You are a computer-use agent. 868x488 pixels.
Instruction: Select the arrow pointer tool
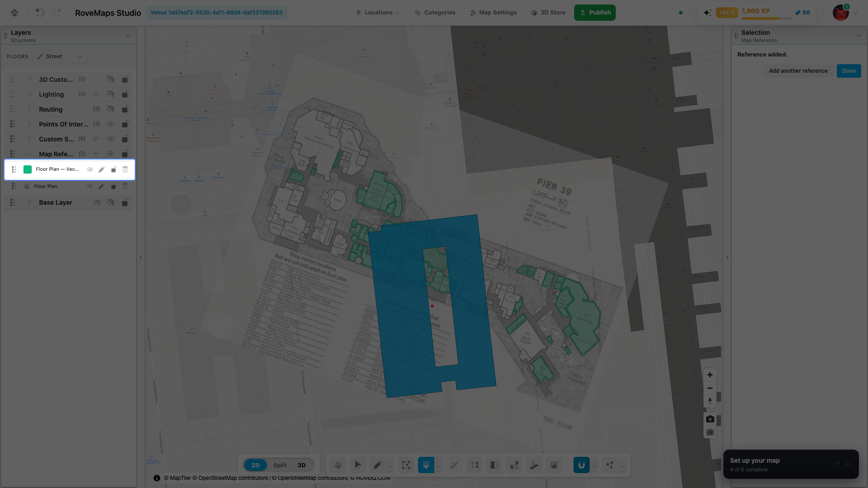pyautogui.click(x=358, y=465)
